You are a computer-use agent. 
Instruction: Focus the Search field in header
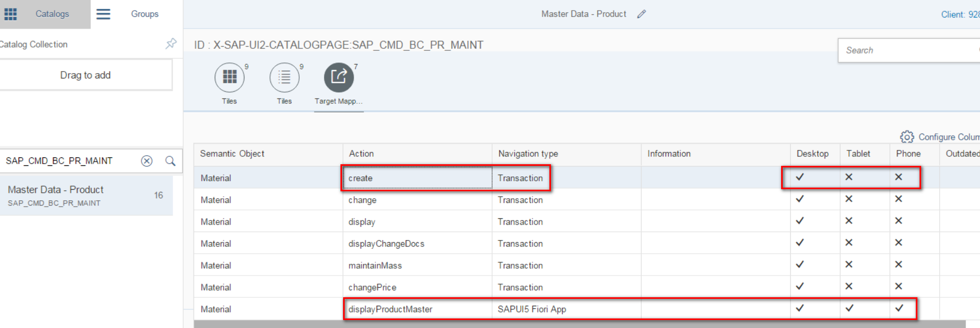(x=909, y=50)
